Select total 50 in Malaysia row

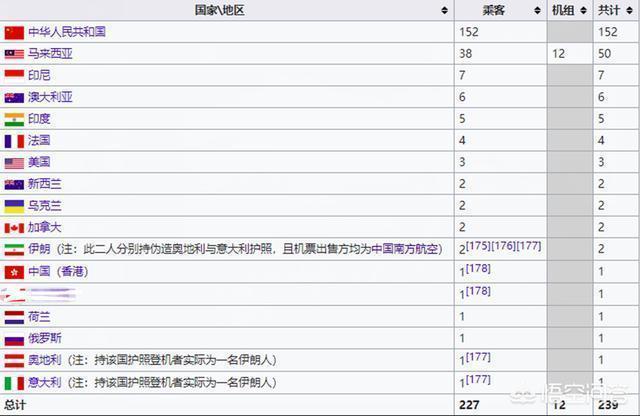pyautogui.click(x=605, y=53)
